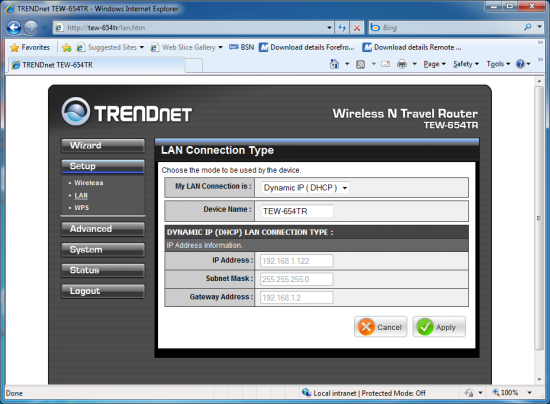Image resolution: width=550 pixels, height=404 pixels.
Task: Open the Web Slice Gallery link
Action: click(187, 47)
